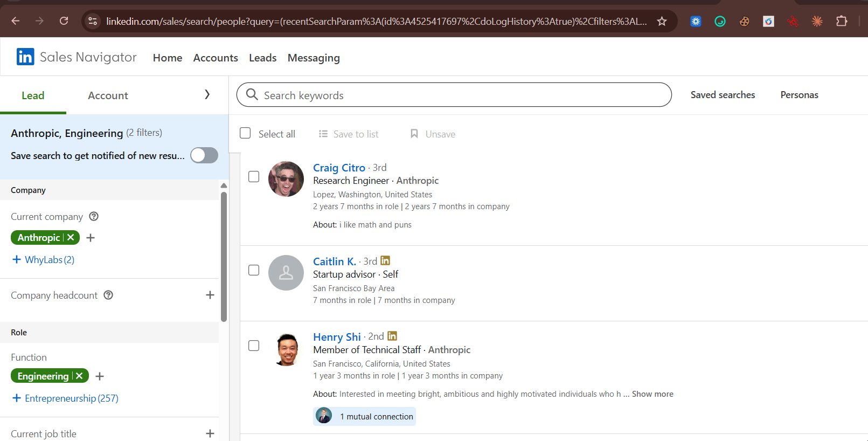The image size is (868, 441).
Task: Remove the Anthropic company filter
Action: [x=71, y=237]
